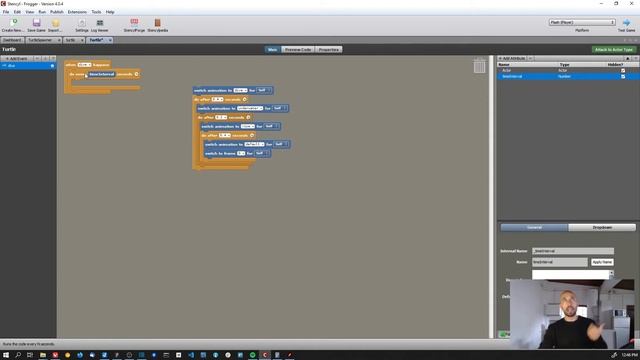Open the Tools menu

tap(96, 12)
